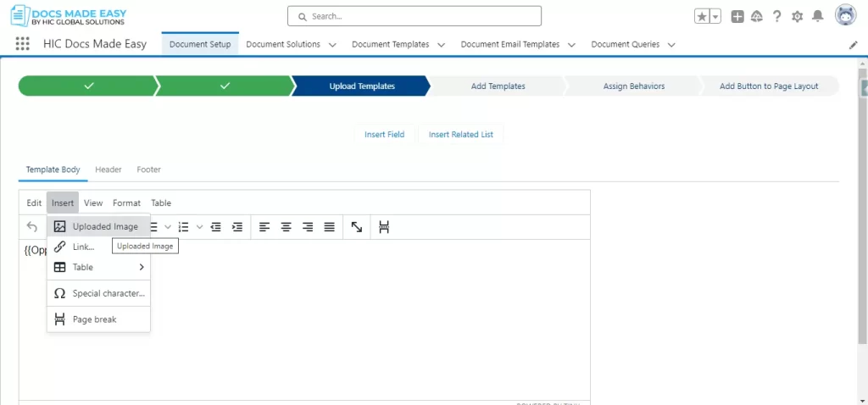Expand Document Queries dropdown chevron

671,45
